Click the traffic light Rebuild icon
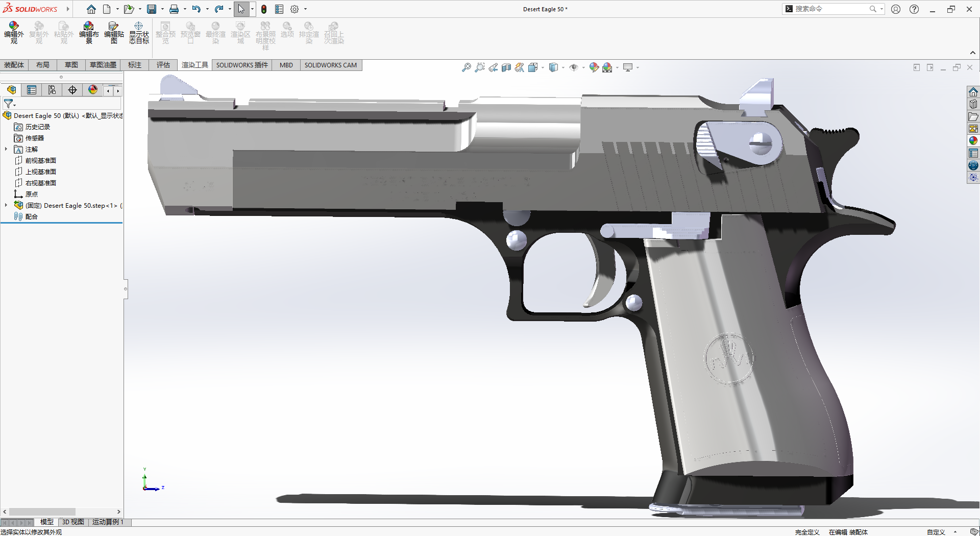 click(264, 9)
